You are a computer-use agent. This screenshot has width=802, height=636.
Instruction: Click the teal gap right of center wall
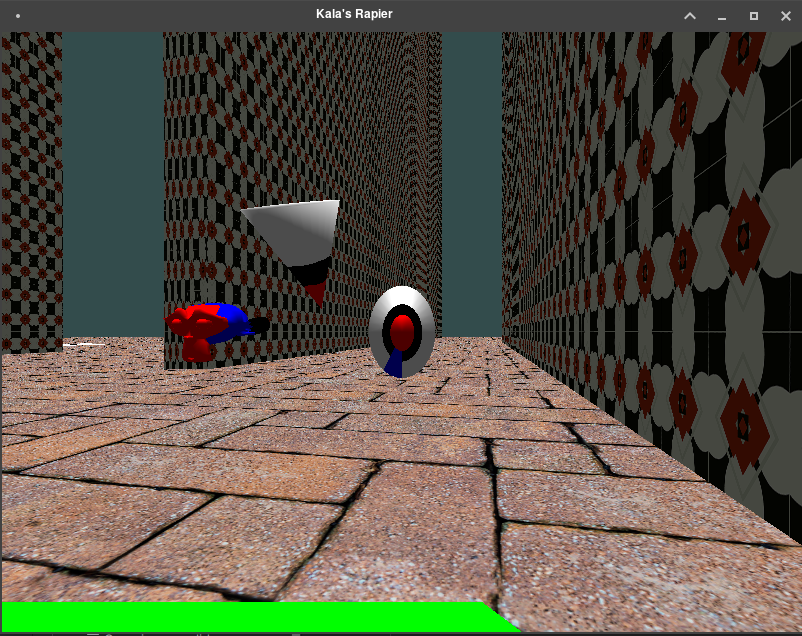coord(471,180)
